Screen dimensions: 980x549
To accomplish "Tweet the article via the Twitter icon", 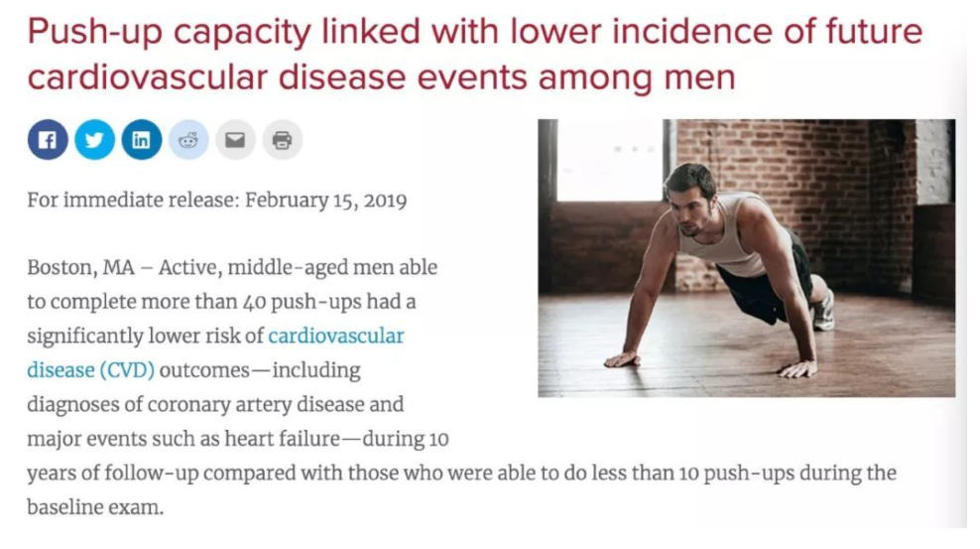I will tap(94, 139).
